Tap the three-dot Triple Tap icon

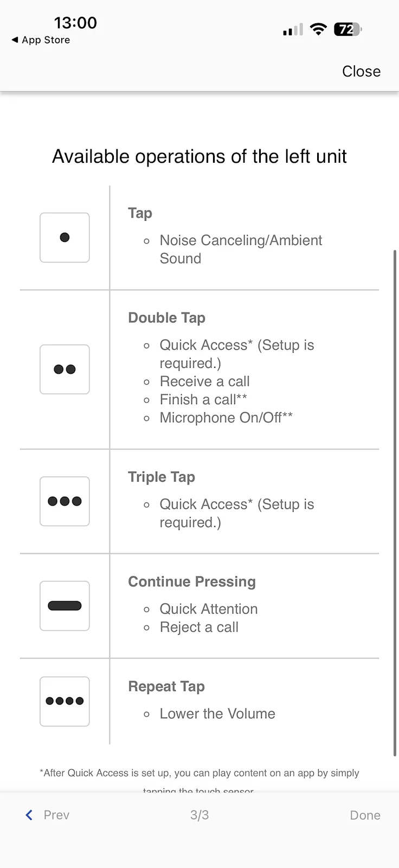point(65,501)
